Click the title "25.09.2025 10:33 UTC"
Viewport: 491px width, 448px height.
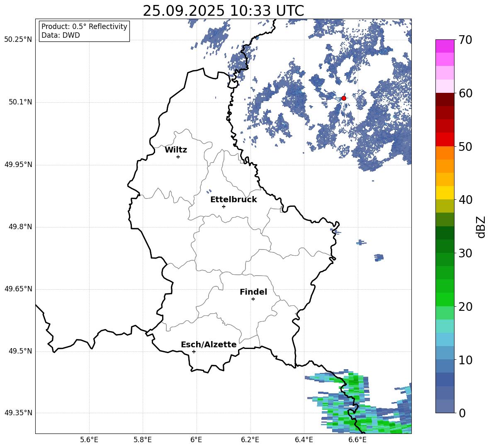coord(223,11)
